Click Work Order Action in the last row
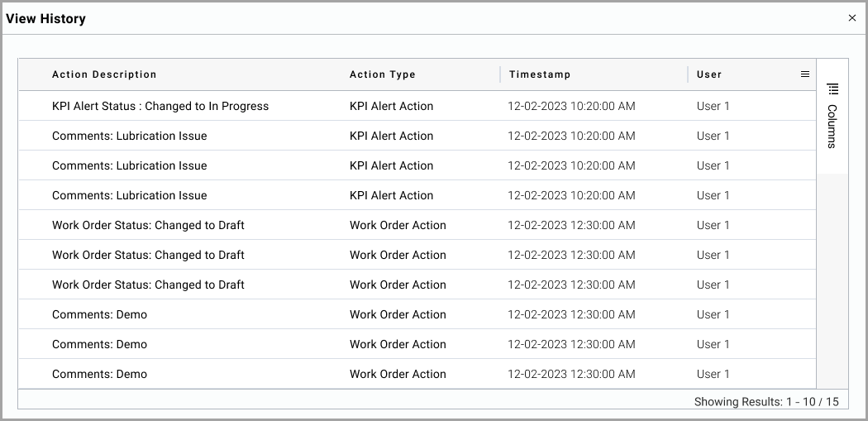The width and height of the screenshot is (868, 421). (x=398, y=374)
